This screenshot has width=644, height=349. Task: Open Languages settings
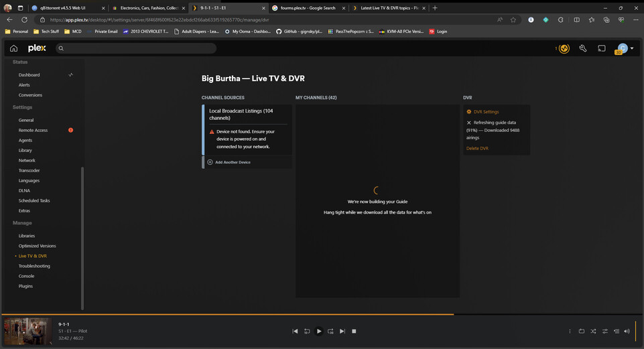coord(29,181)
